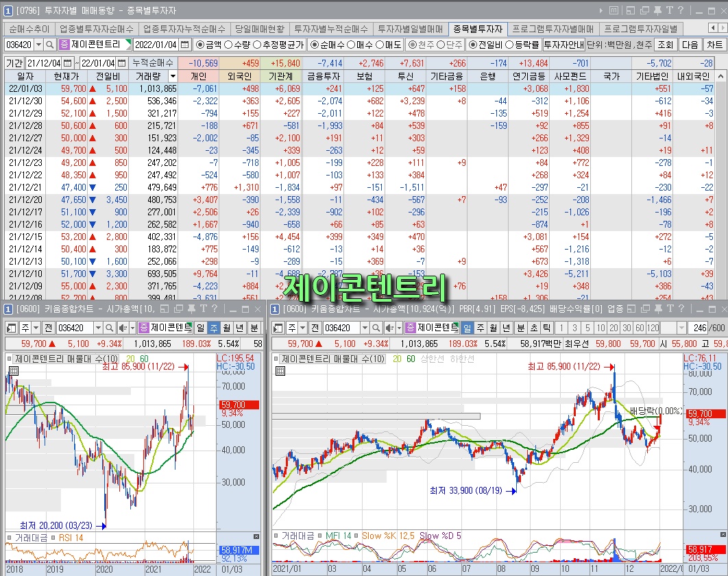
Task: Pin the right chart window
Action: click(658, 309)
